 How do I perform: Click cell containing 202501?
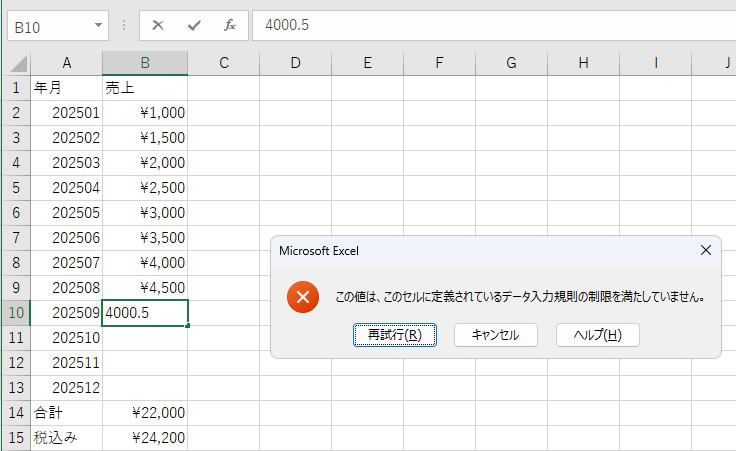(67, 113)
